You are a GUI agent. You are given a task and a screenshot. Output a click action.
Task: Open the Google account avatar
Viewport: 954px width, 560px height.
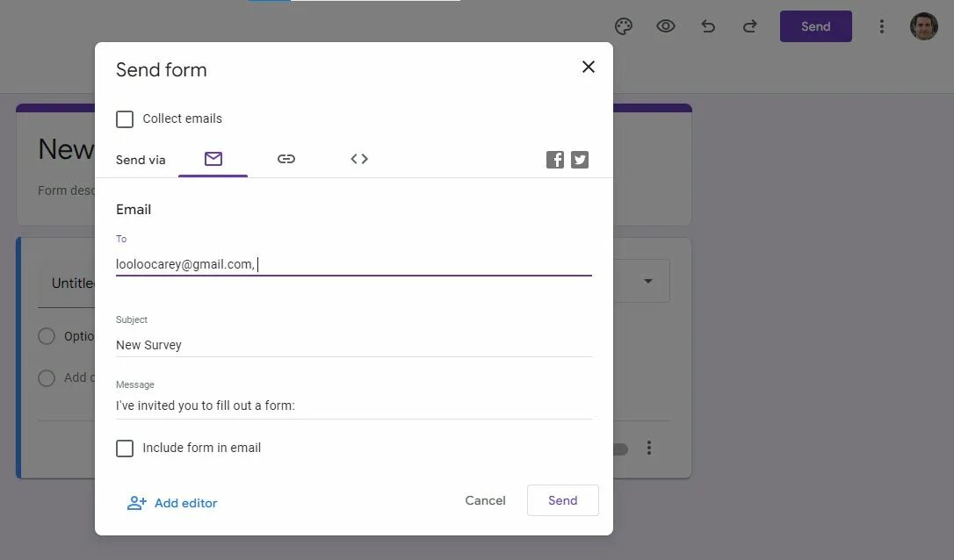(x=923, y=26)
